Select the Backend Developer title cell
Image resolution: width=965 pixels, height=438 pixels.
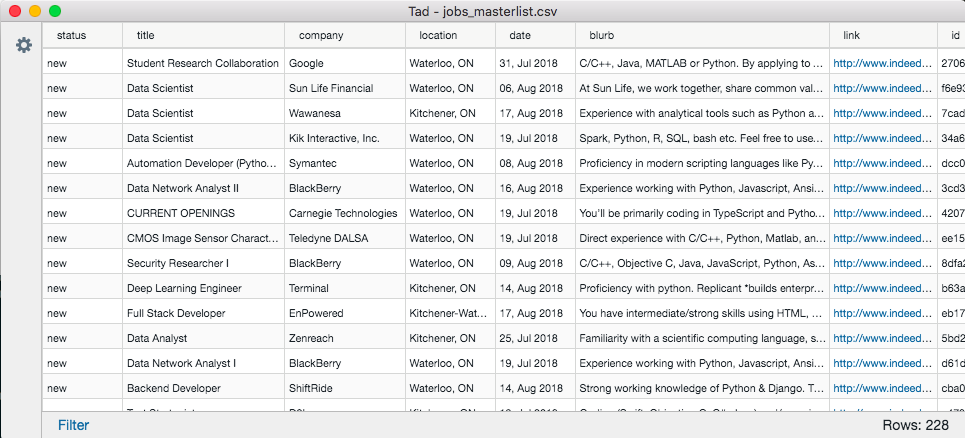pyautogui.click(x=203, y=388)
